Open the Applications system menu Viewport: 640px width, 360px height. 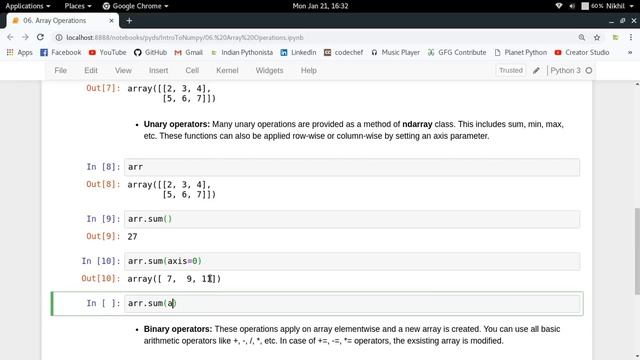pos(28,6)
